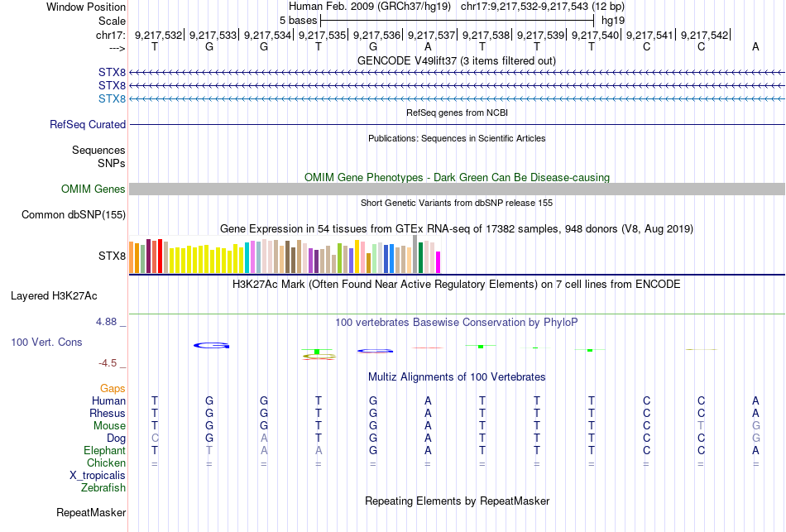Viewport: 786px width, 532px height.
Task: Click the tall gray bar in GTEx chart
Action: tap(415, 254)
